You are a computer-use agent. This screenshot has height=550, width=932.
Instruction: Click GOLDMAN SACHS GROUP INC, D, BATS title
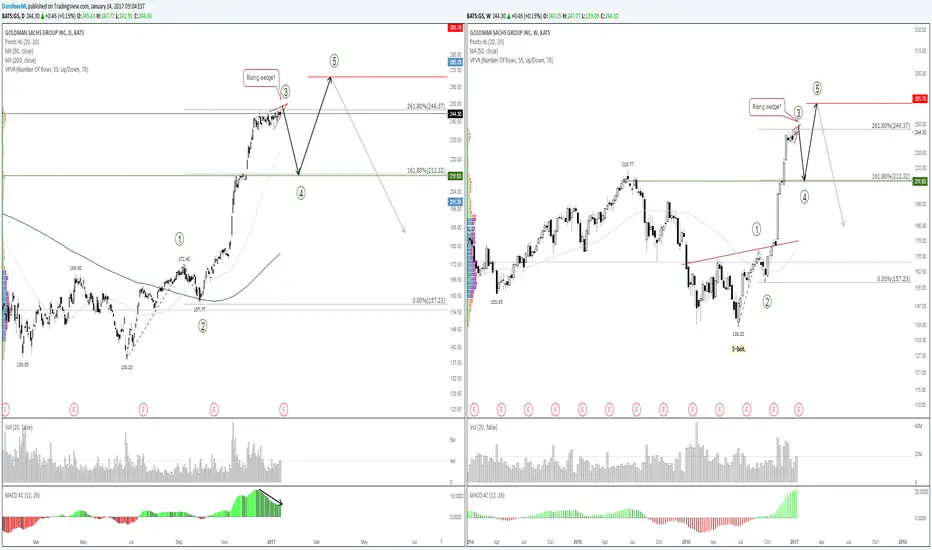45,33
